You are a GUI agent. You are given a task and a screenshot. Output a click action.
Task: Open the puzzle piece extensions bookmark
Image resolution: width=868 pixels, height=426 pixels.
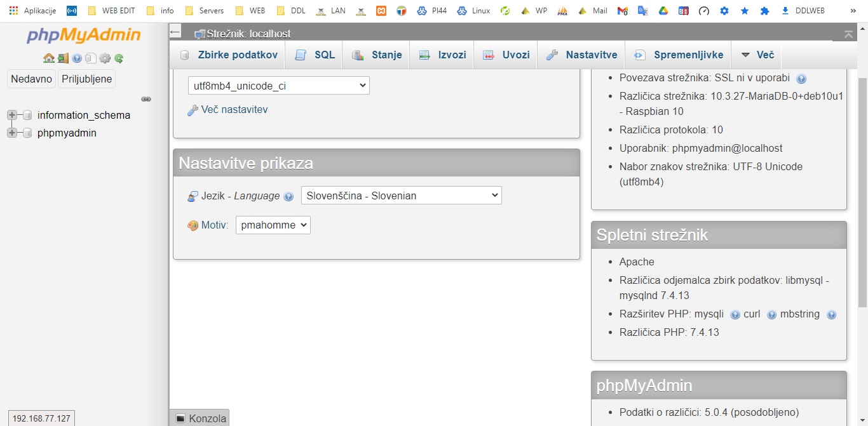[765, 11]
